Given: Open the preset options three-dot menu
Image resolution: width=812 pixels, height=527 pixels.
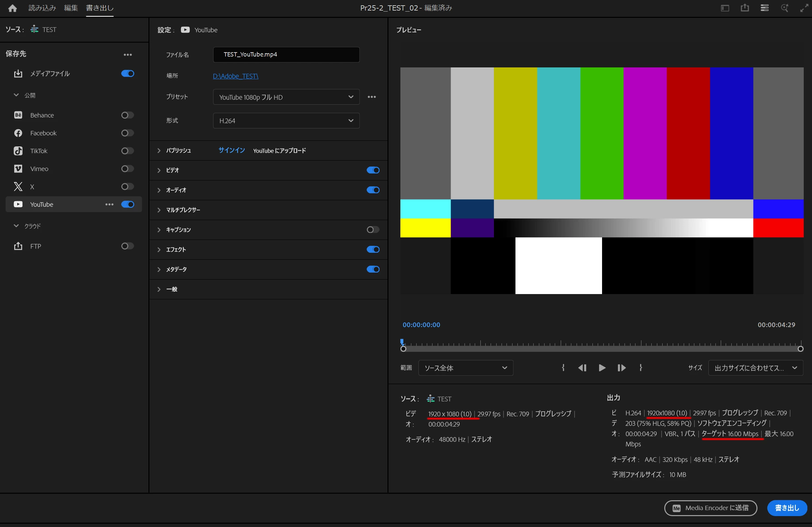Looking at the screenshot, I should coord(372,97).
